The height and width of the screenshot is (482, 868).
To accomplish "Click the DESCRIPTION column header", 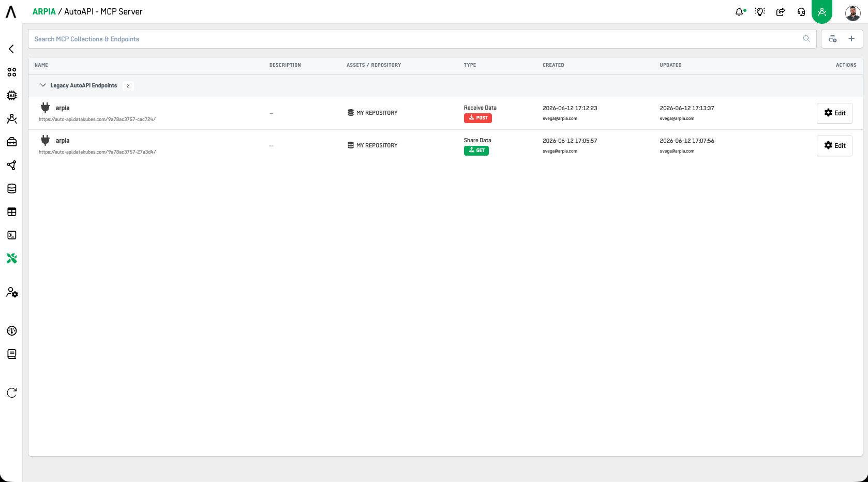I will [285, 65].
